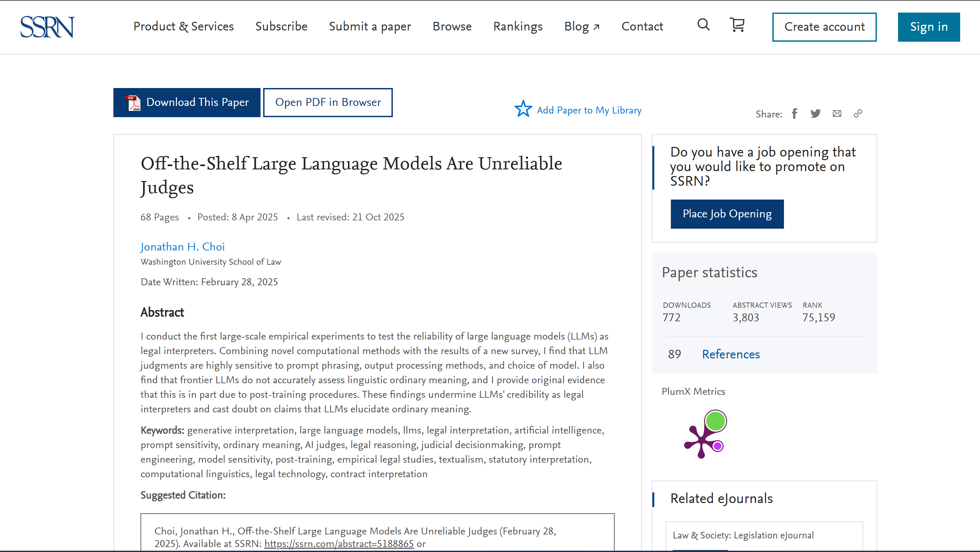View the author Jonathan H. Choi profile
980x552 pixels.
(x=182, y=247)
